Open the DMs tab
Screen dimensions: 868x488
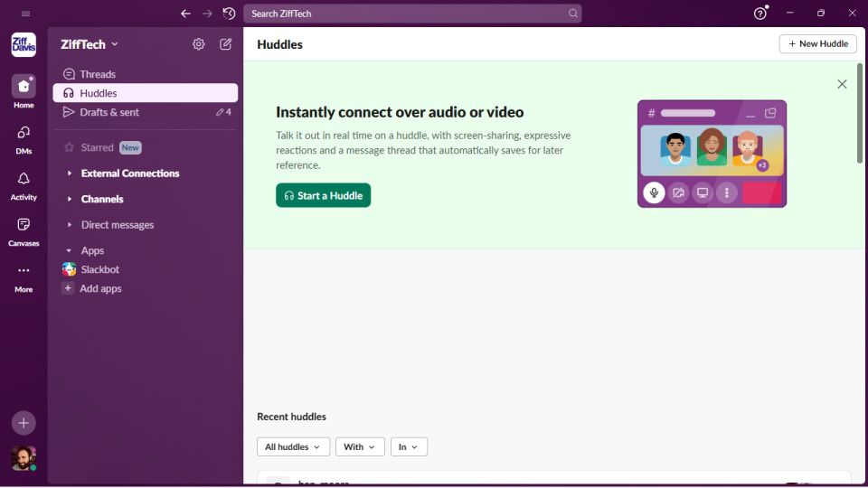click(x=24, y=139)
